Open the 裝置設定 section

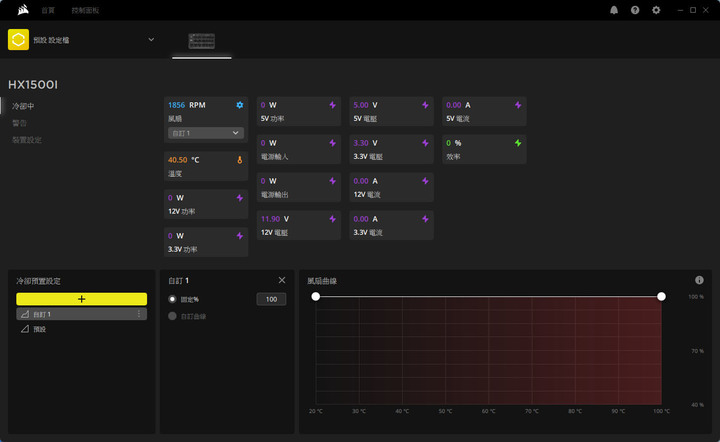click(27, 140)
